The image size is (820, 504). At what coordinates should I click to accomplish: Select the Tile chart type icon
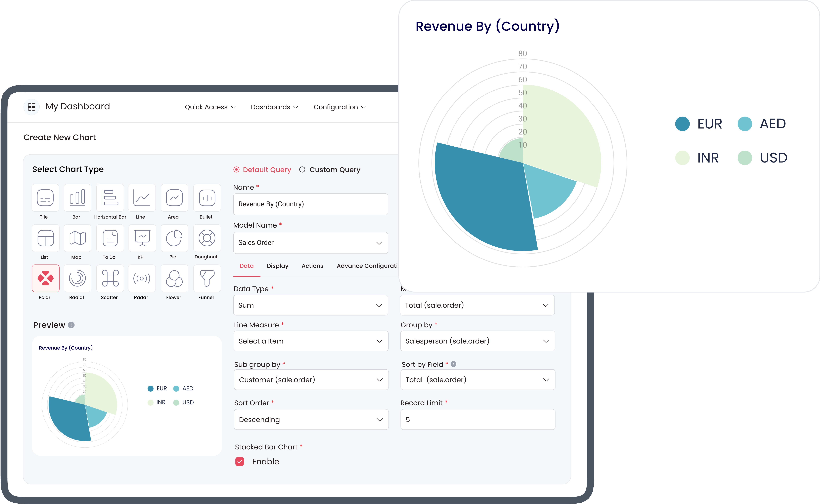point(45,198)
